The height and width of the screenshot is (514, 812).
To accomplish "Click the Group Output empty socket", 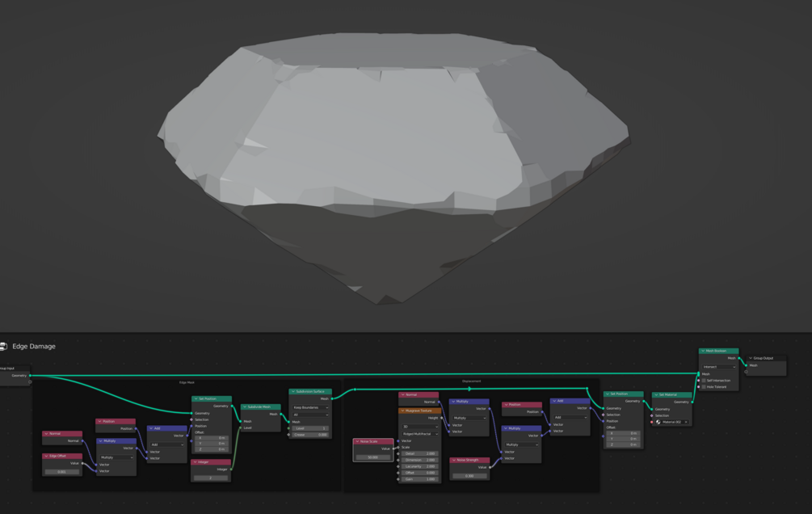I will [747, 372].
